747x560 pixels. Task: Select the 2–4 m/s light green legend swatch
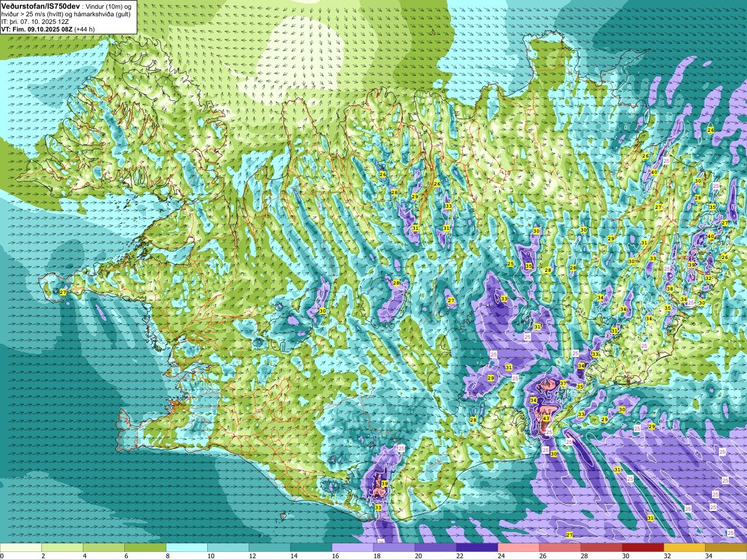(62, 547)
